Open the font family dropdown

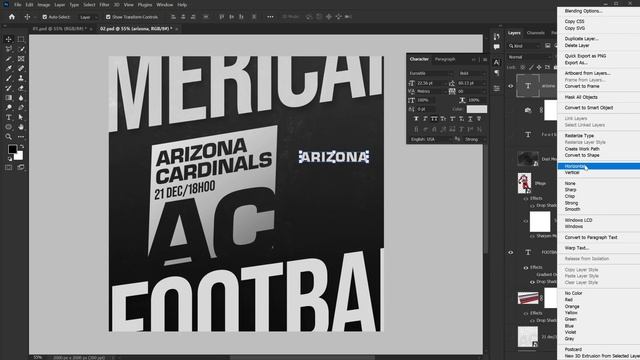tap(431, 73)
